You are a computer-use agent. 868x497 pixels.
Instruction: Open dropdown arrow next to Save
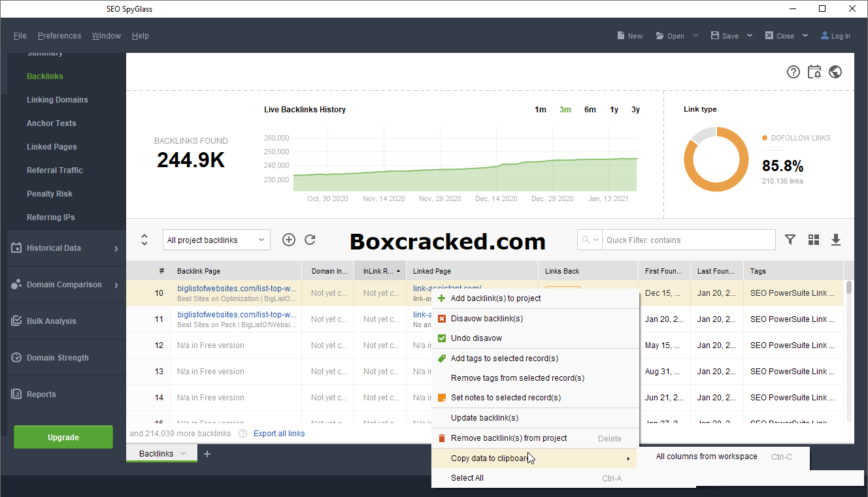[x=750, y=35]
